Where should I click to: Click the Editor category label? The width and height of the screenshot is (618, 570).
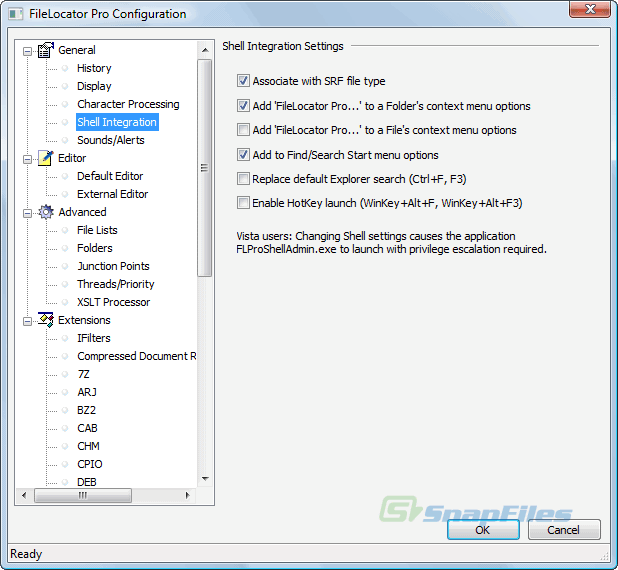click(72, 158)
